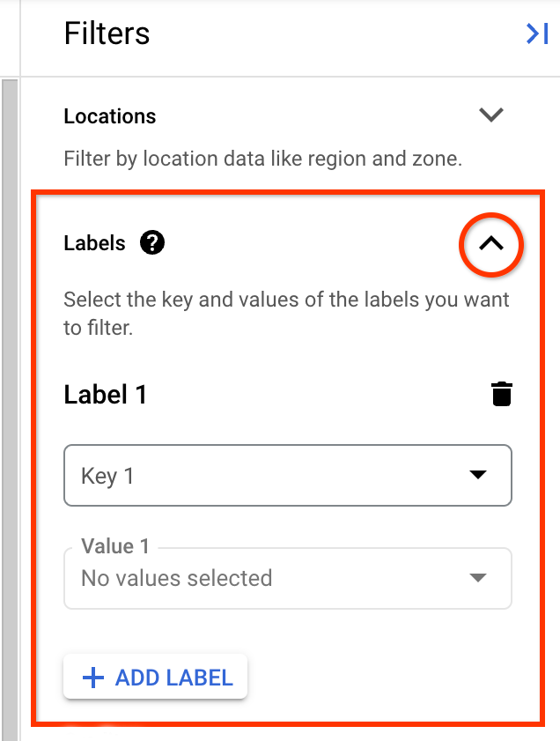This screenshot has width=560, height=741.
Task: Click the dropdown arrow in Key 1 field
Action: (x=478, y=475)
